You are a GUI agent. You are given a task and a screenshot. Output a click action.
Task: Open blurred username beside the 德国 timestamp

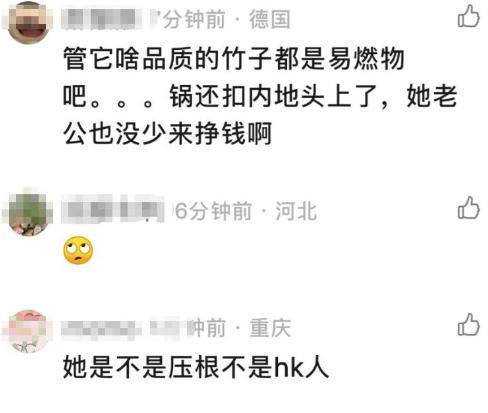(107, 19)
